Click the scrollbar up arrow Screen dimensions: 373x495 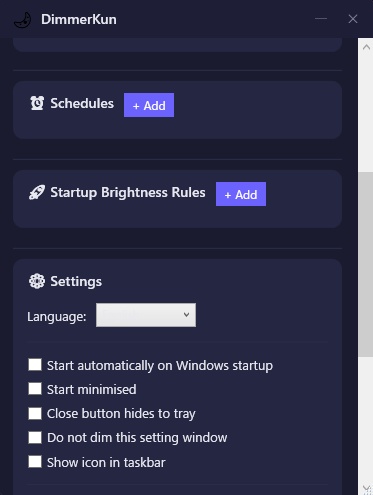366,47
